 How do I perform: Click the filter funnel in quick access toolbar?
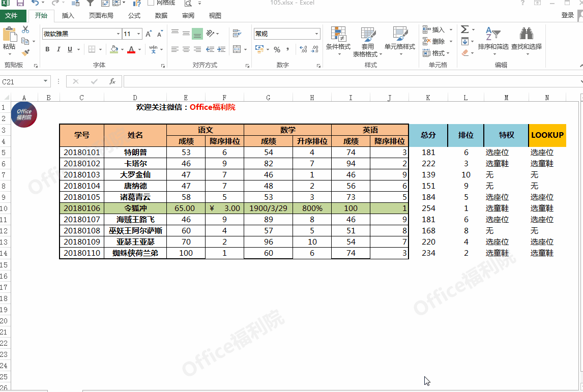(x=91, y=3)
